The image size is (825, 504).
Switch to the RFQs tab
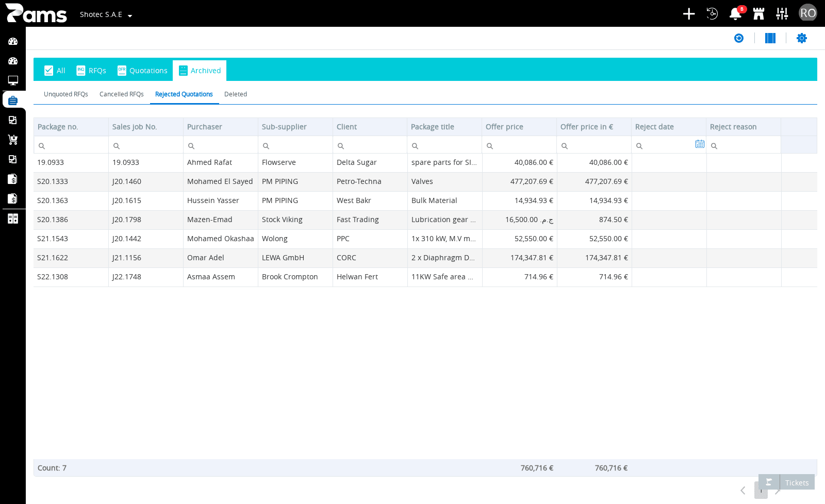(x=91, y=71)
